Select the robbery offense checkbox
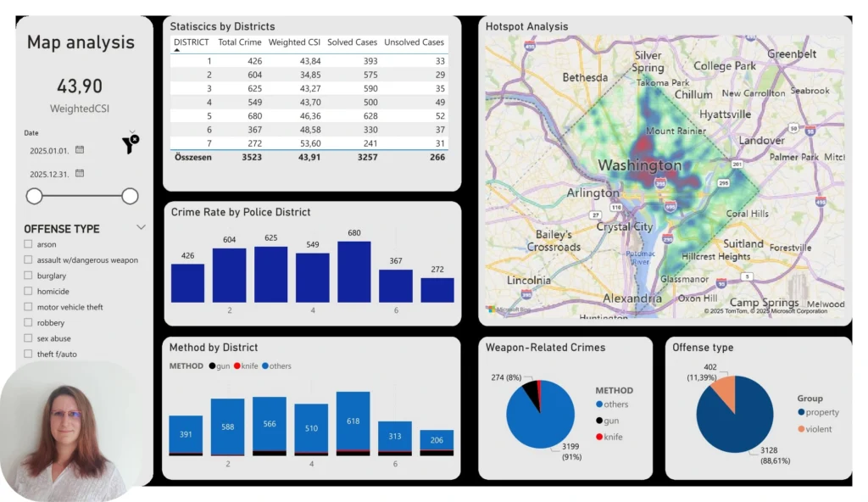This screenshot has height=502, width=868. [29, 322]
